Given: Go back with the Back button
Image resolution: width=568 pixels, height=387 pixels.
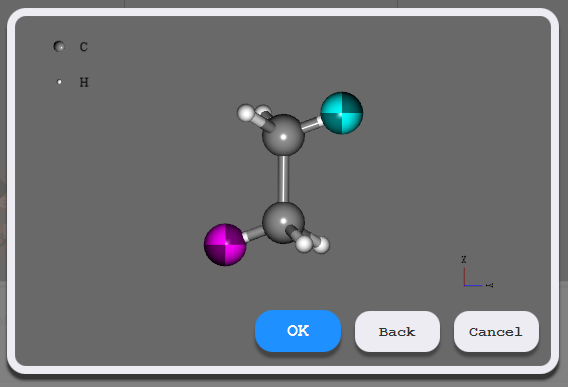Looking at the screenshot, I should coord(397,331).
